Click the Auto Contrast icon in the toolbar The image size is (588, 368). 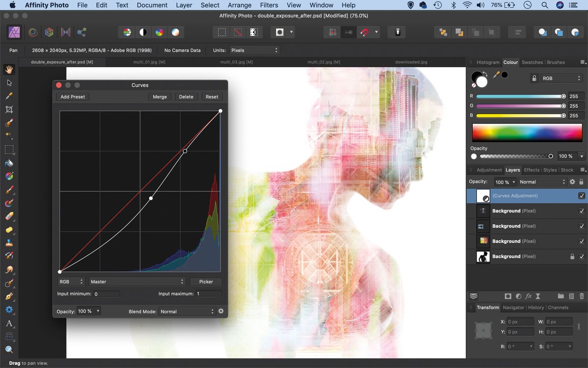143,31
